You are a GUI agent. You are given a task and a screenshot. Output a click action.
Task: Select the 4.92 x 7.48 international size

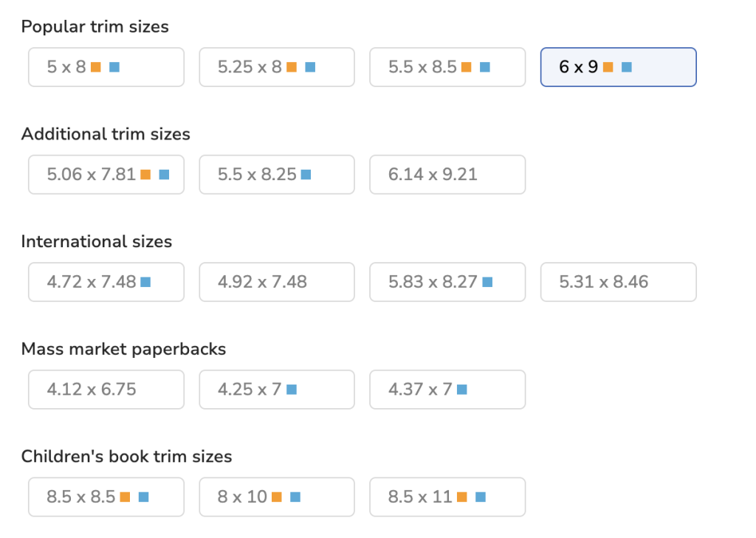click(x=276, y=282)
